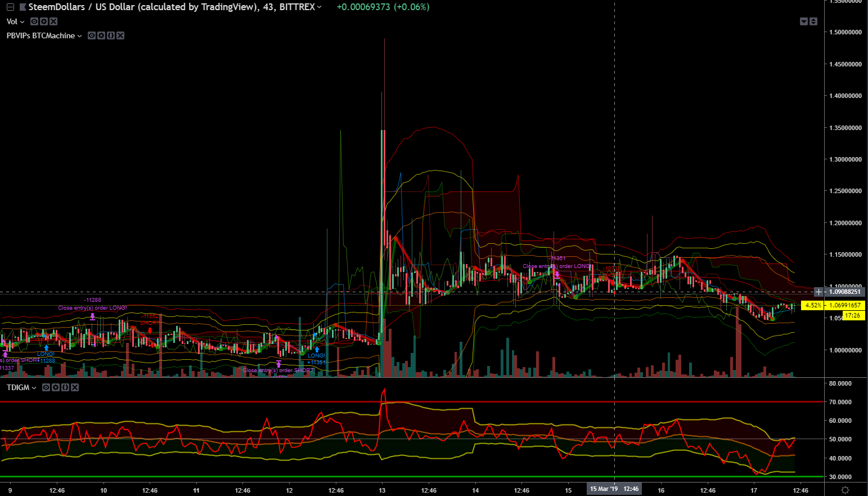Click the move pane down arrow icon

pos(804,21)
